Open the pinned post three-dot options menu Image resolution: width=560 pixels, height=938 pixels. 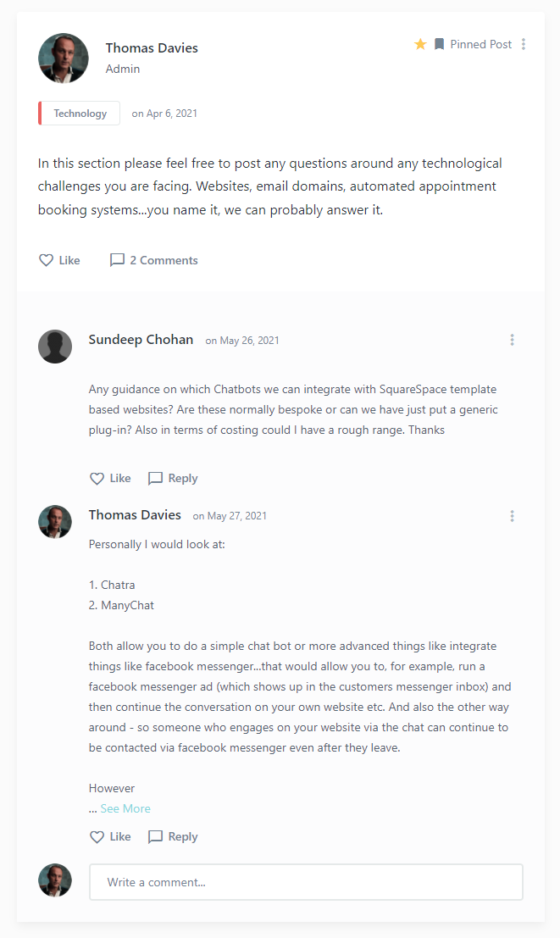tap(524, 44)
